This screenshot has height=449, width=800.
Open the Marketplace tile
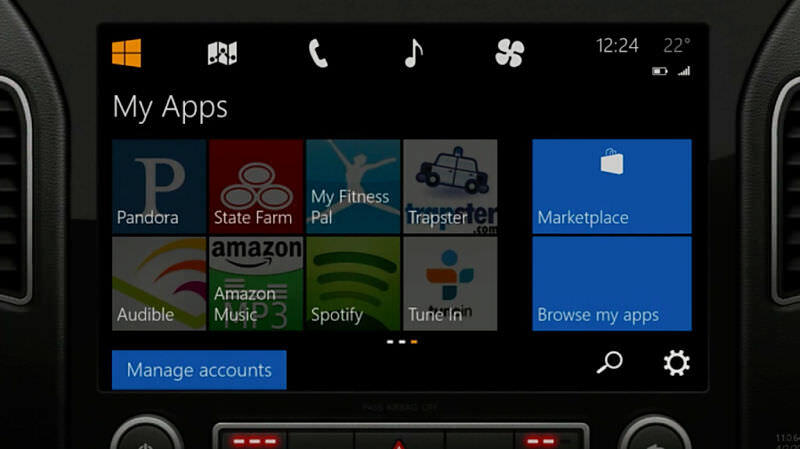pos(612,186)
